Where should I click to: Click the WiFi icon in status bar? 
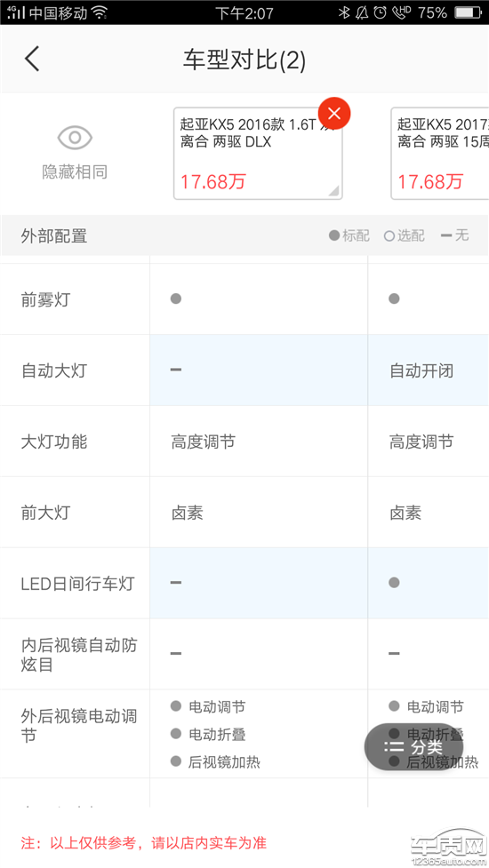click(x=100, y=12)
